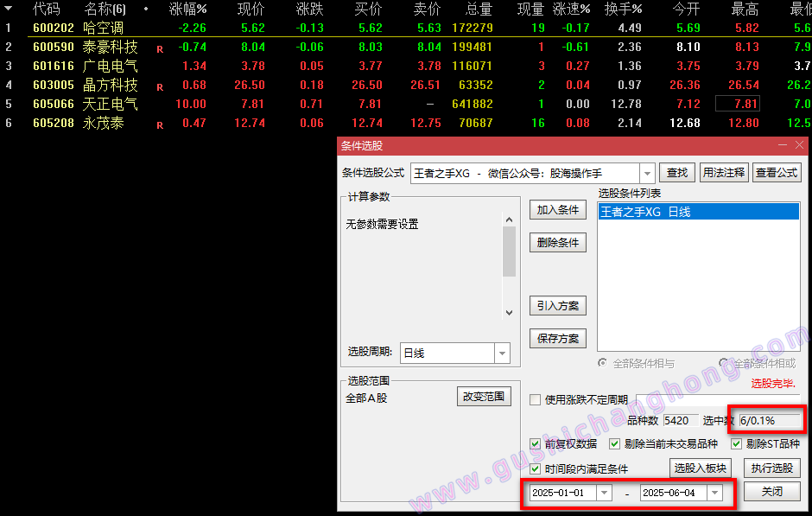Click scroll up arrow in 计算参数 panel
Viewport: 812px width, 516px height.
click(509, 220)
